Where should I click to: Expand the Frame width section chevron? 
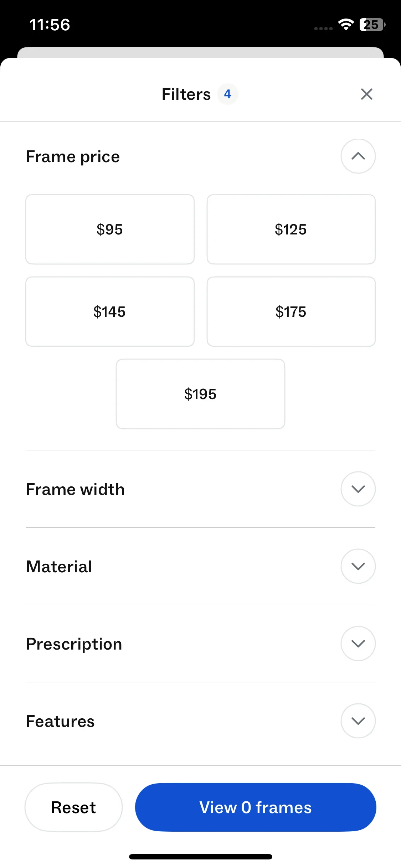tap(358, 489)
